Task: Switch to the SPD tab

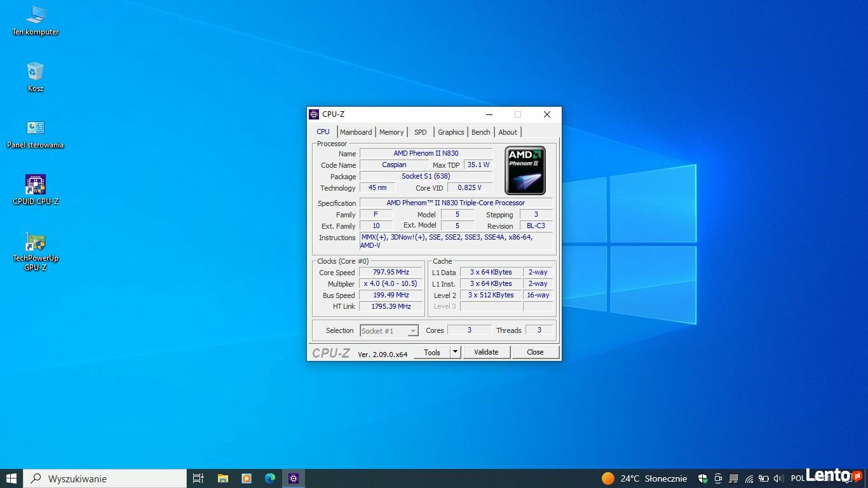Action: coord(421,132)
